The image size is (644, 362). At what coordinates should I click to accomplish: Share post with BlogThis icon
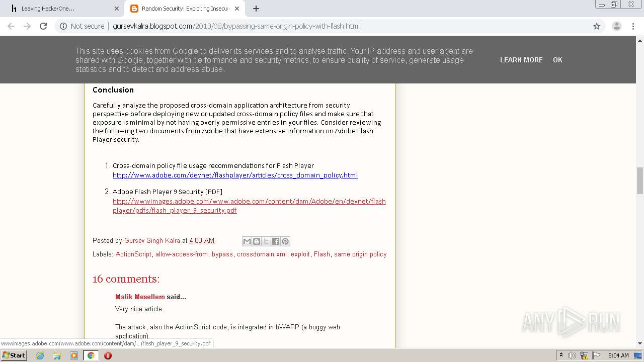click(257, 241)
